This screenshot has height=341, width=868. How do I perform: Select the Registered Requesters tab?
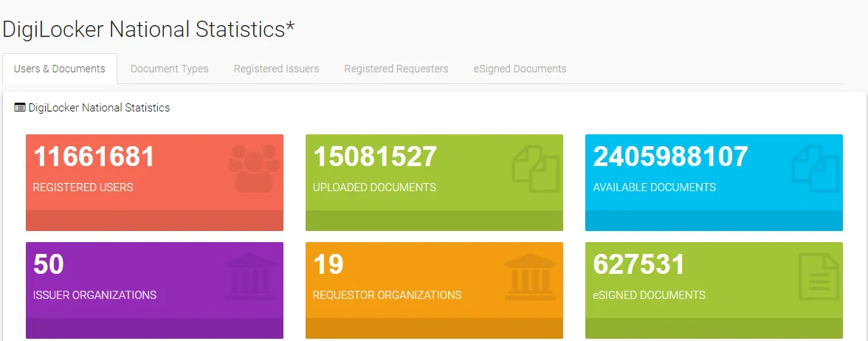click(x=396, y=69)
